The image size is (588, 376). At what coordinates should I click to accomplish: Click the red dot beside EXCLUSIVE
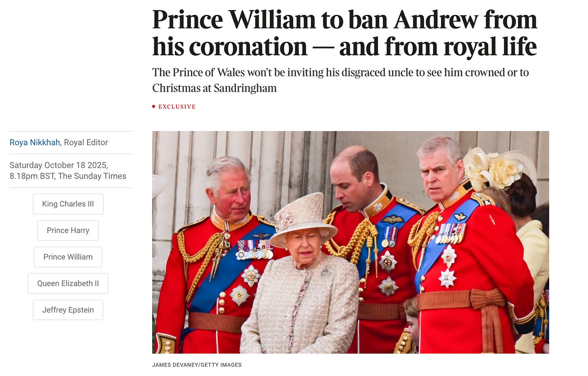tap(154, 107)
